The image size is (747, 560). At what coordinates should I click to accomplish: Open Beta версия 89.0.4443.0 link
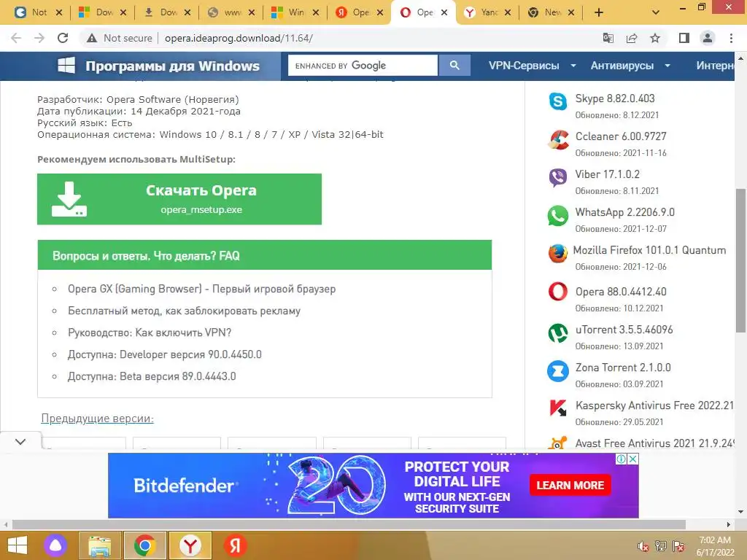pyautogui.click(x=152, y=377)
